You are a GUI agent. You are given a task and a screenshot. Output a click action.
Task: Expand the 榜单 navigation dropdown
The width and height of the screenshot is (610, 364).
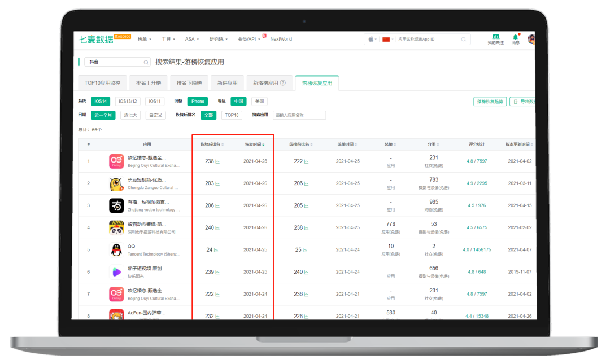[145, 40]
